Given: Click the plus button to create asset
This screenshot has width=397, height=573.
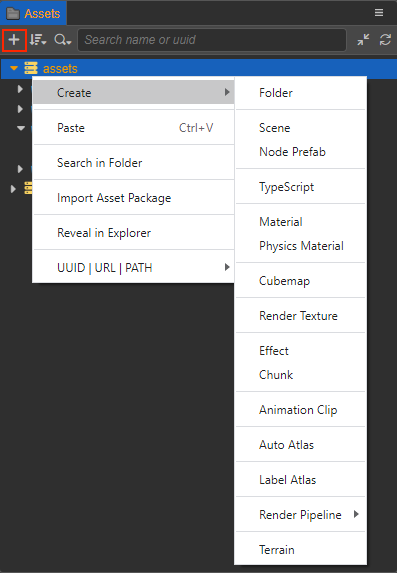Looking at the screenshot, I should tap(14, 40).
